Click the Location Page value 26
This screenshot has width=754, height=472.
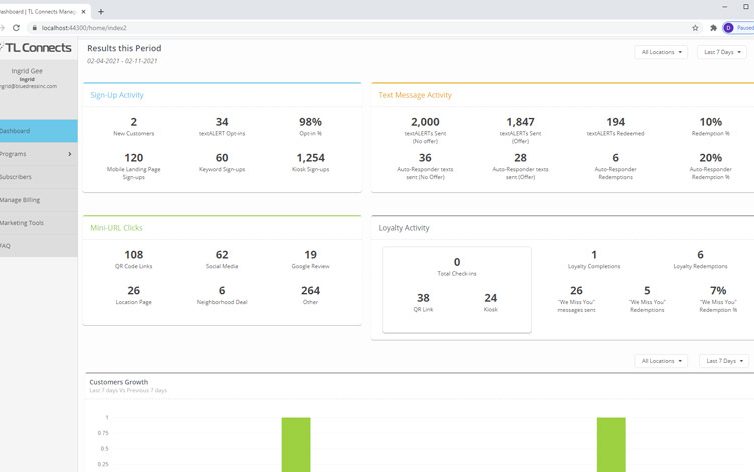pyautogui.click(x=134, y=290)
